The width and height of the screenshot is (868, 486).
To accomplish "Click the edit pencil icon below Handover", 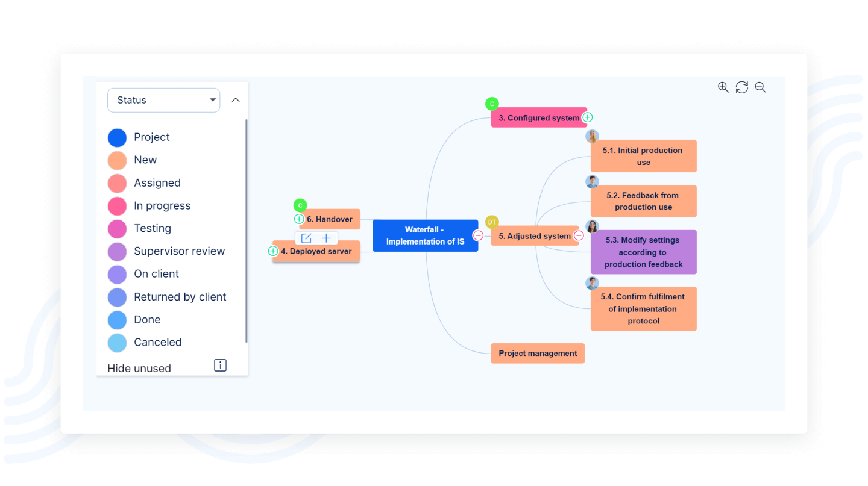I will 306,238.
